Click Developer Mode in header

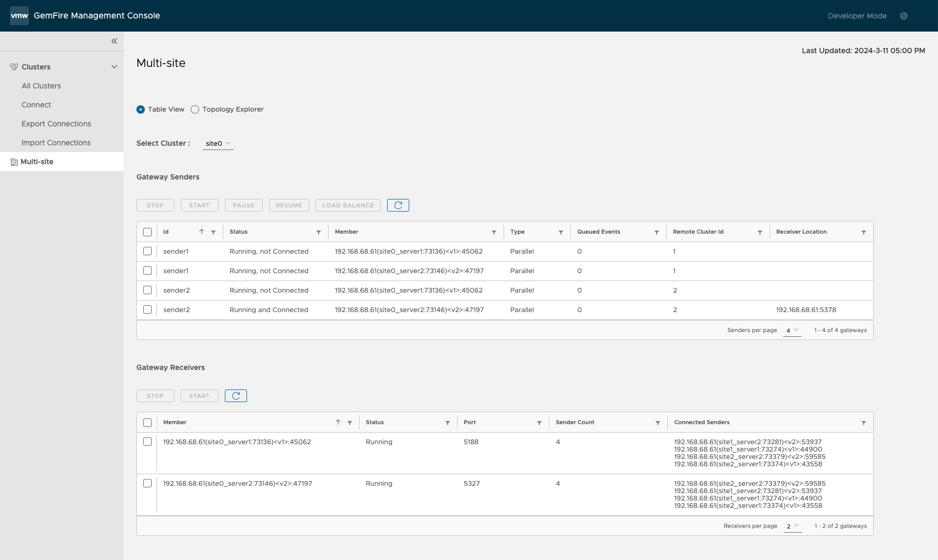[x=857, y=16]
